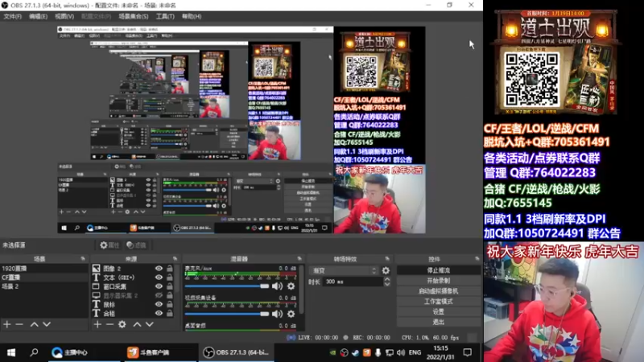Open the volume tray icon in taskbar
Screen dimensions: 644x362
(401, 352)
